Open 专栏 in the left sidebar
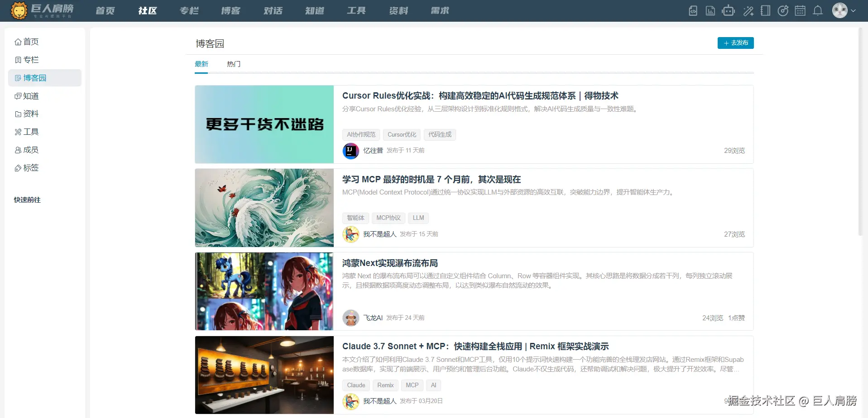The height and width of the screenshot is (418, 868). pyautogui.click(x=45, y=60)
